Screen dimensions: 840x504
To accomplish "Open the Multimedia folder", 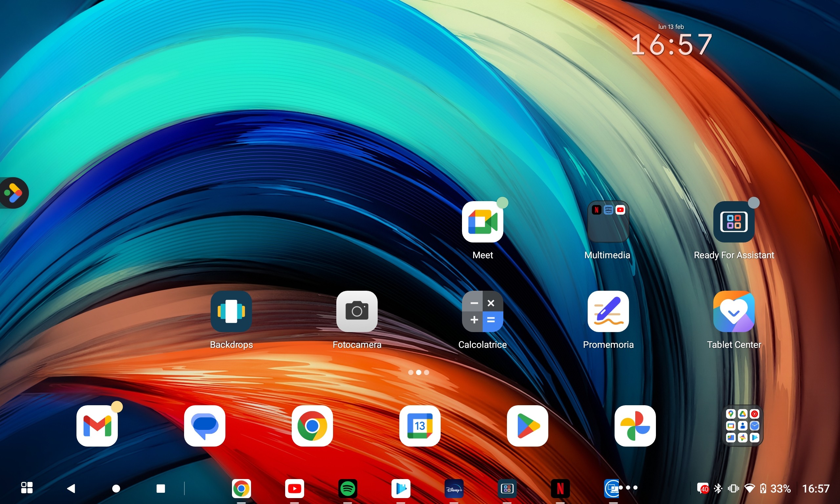I will [608, 222].
